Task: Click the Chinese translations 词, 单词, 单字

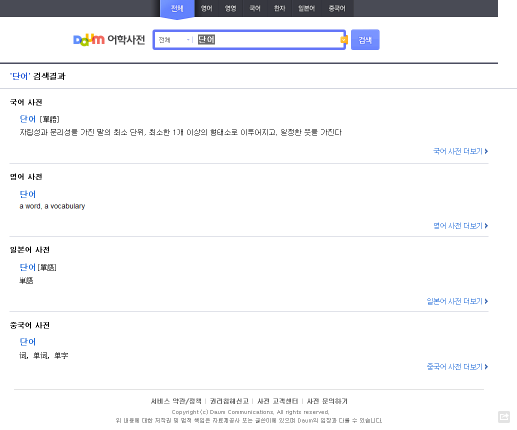Action: pos(44,356)
